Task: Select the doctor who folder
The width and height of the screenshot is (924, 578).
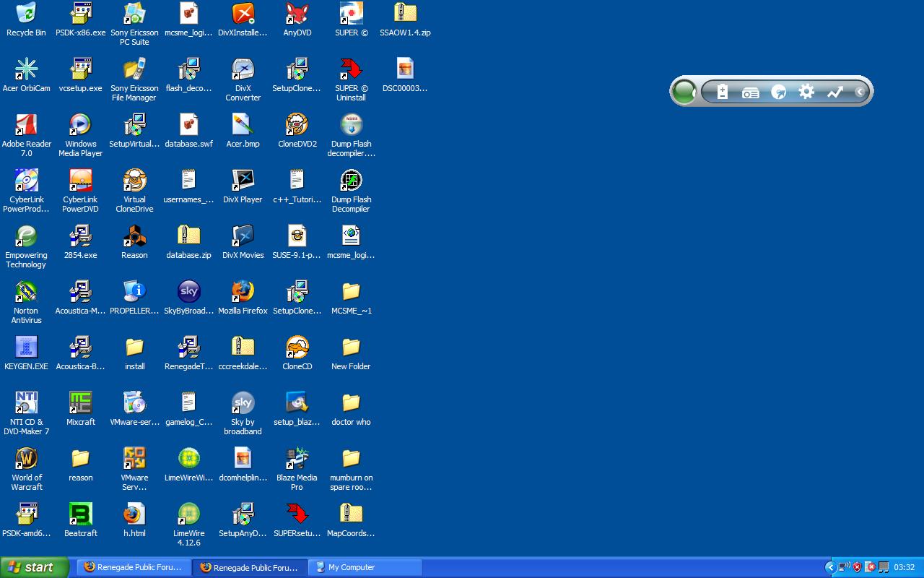Action: point(351,403)
